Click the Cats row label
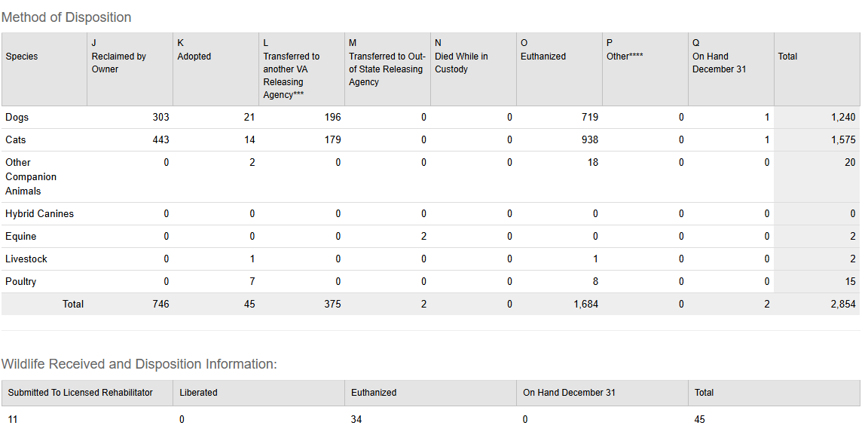 [16, 140]
